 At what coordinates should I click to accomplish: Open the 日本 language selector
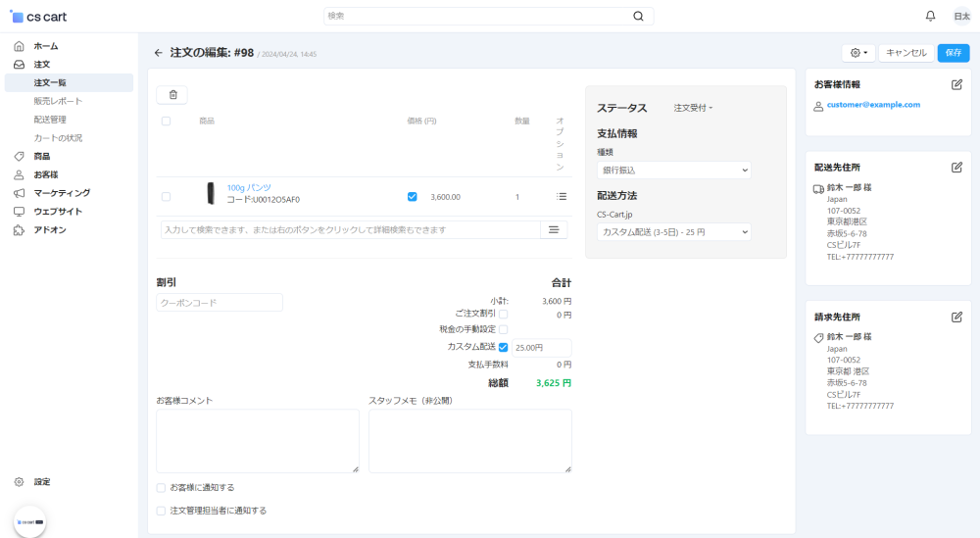(962, 17)
